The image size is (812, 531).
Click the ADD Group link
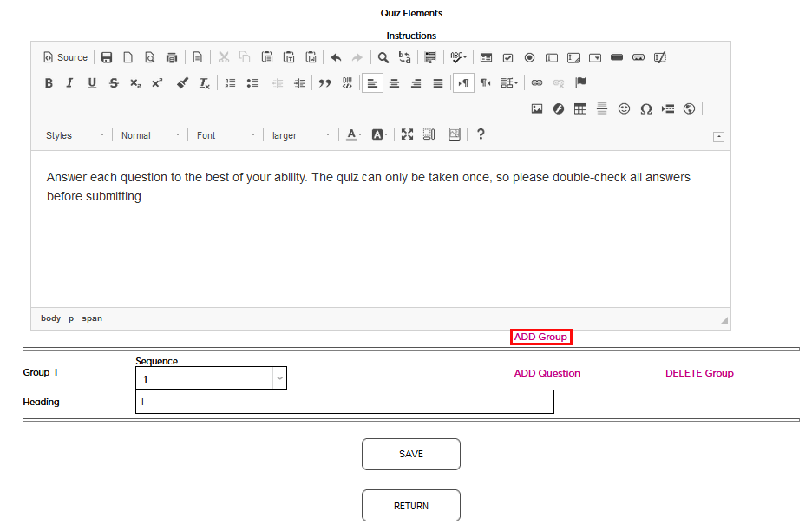(540, 338)
